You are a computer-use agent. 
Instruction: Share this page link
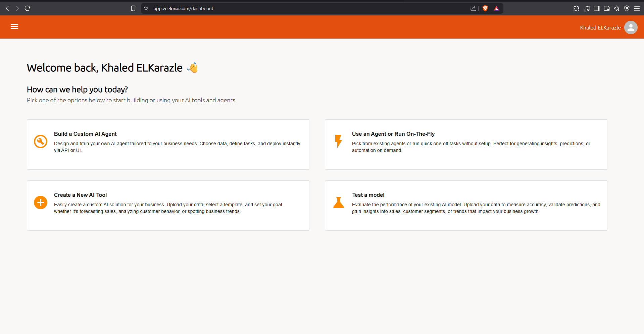coord(473,8)
